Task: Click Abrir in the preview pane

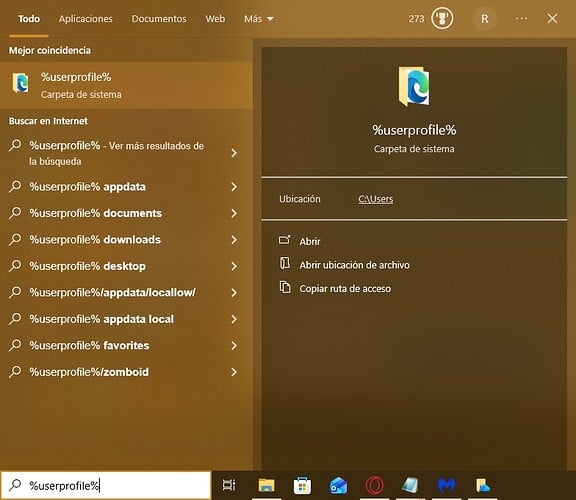Action: 310,241
